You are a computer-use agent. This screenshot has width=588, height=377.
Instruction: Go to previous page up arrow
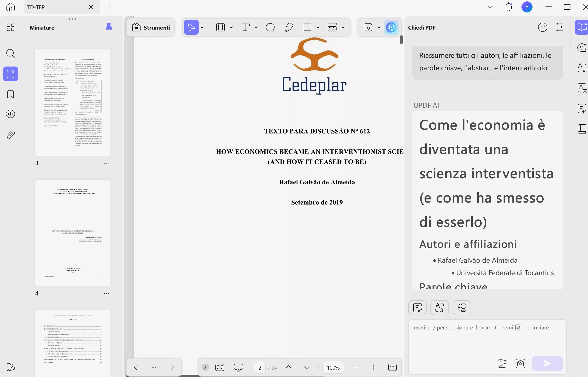pyautogui.click(x=288, y=367)
